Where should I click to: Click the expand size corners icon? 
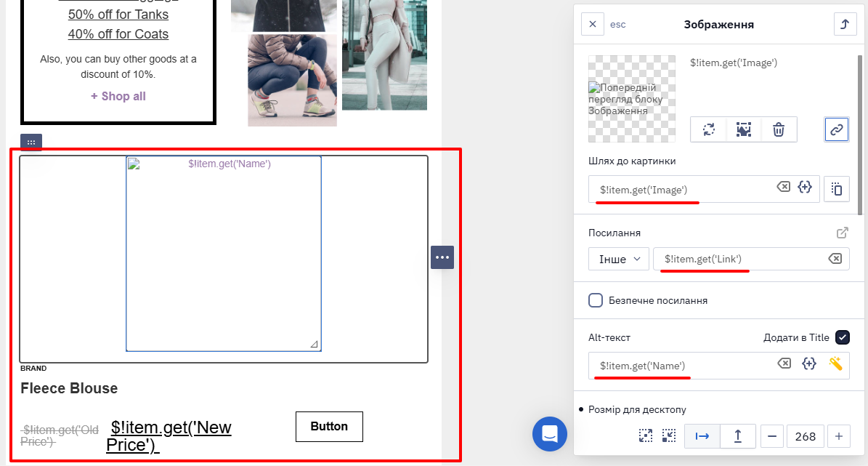point(646,436)
